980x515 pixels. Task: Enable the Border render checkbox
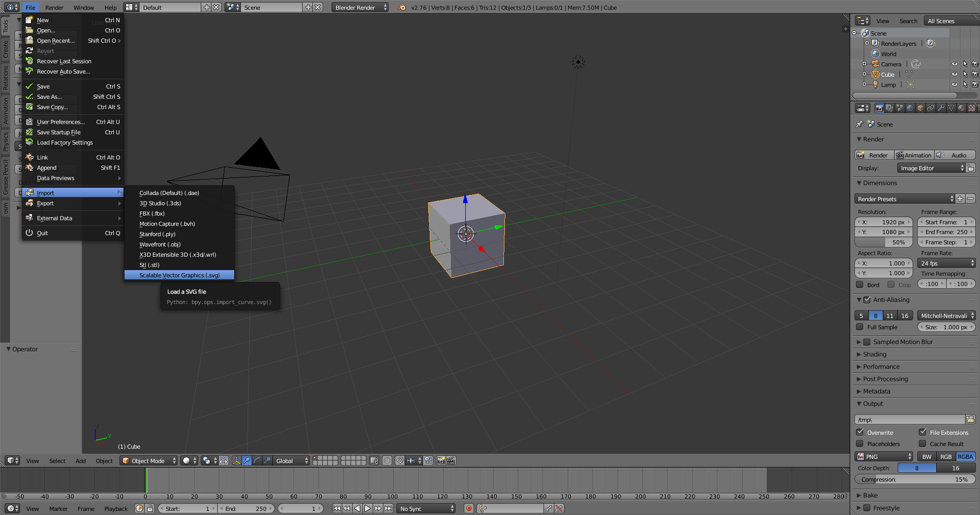click(x=860, y=285)
